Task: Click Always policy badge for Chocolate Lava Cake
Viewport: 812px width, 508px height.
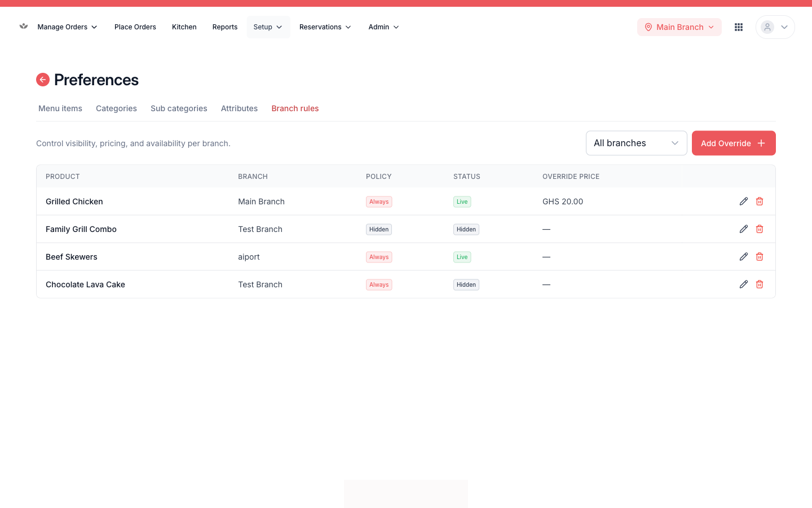Action: click(379, 284)
